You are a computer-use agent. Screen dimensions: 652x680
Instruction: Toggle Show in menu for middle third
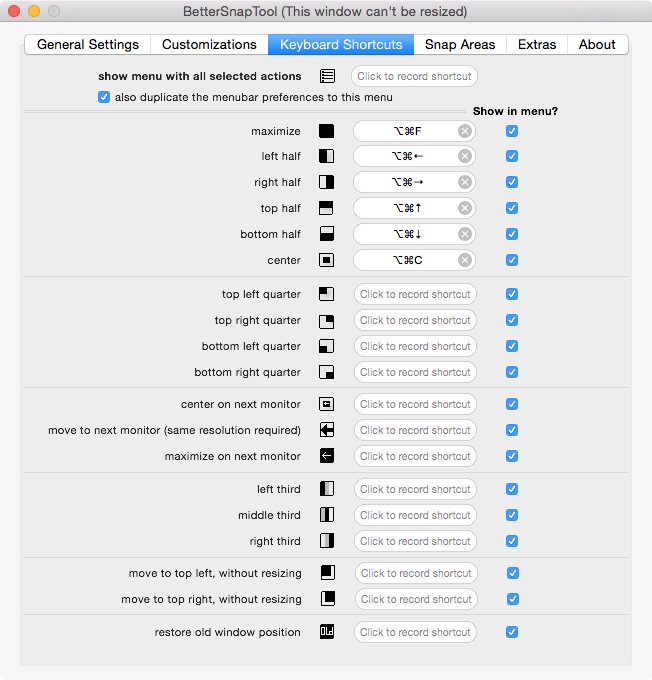[x=512, y=515]
